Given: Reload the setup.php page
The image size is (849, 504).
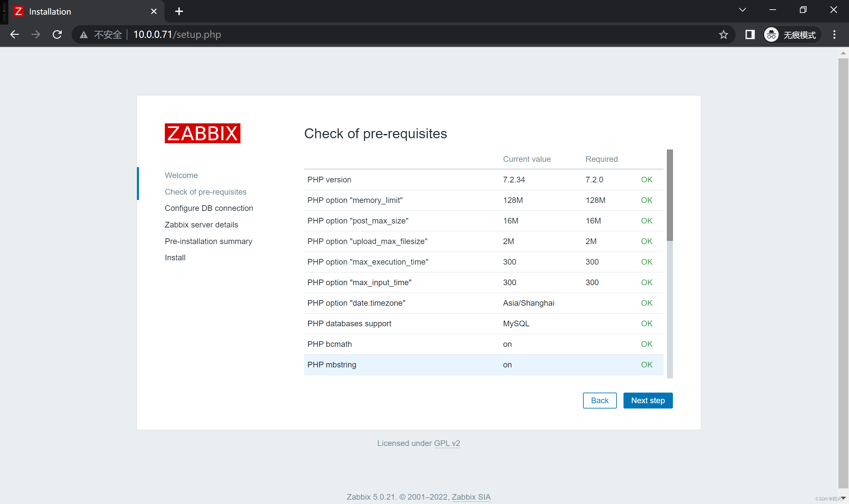Looking at the screenshot, I should click(x=57, y=34).
